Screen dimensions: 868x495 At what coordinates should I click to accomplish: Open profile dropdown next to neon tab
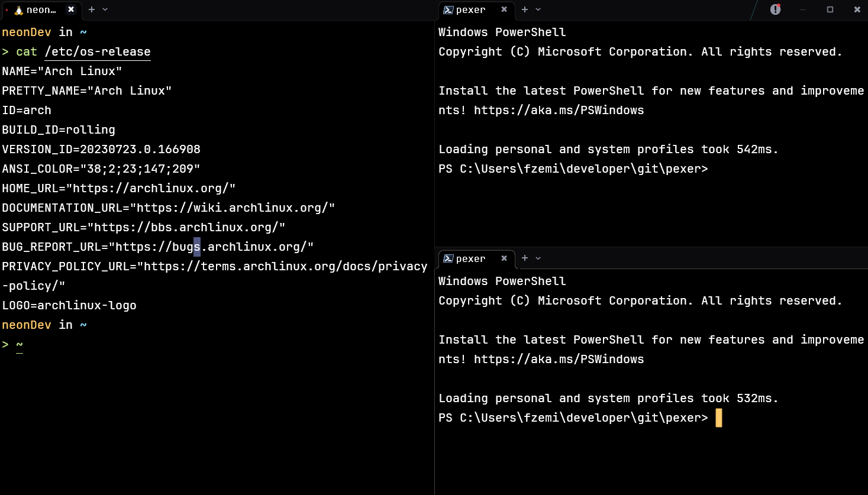pos(105,9)
